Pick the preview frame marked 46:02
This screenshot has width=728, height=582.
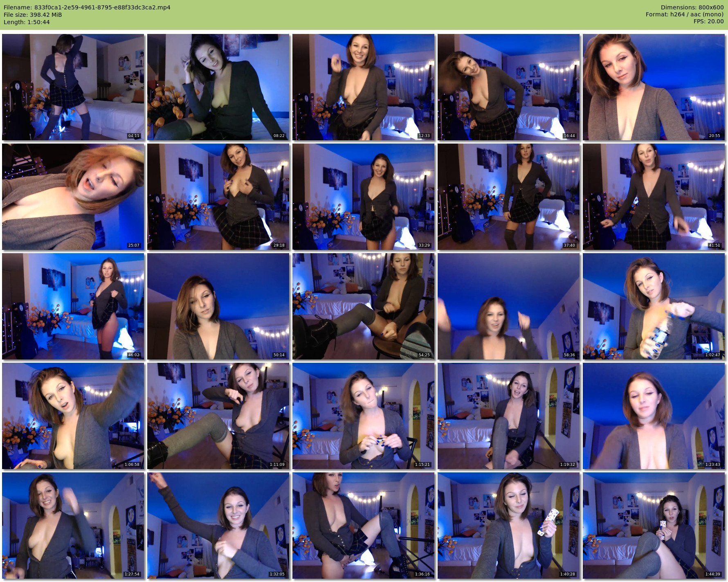[73, 306]
